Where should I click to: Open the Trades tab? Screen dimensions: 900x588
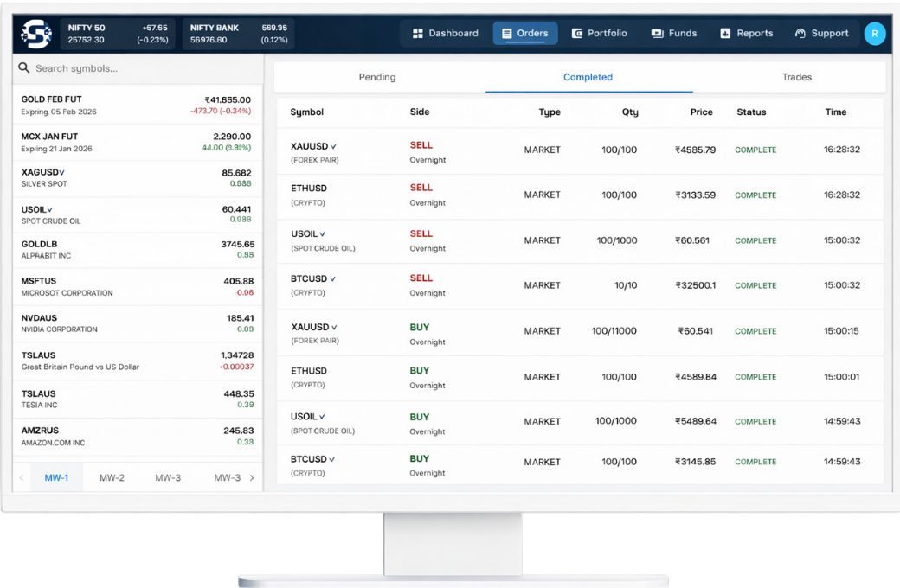tap(796, 76)
